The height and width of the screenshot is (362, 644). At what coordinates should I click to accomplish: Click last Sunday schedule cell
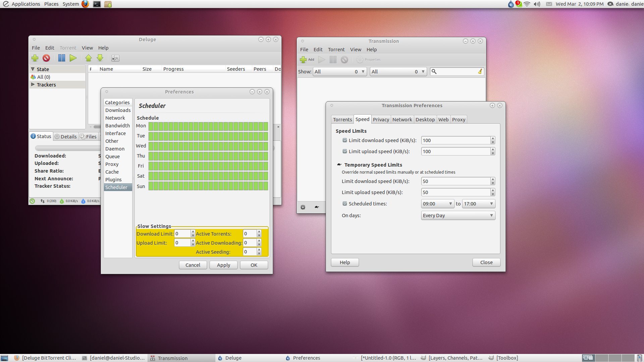266,186
